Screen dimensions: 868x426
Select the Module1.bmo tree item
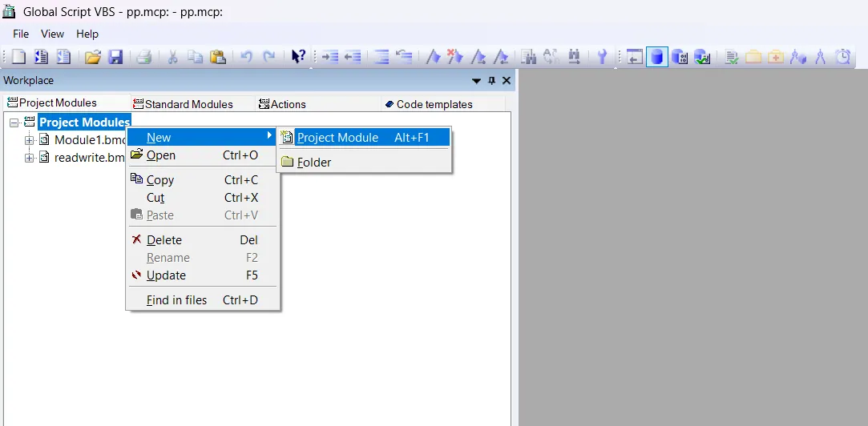coord(91,140)
